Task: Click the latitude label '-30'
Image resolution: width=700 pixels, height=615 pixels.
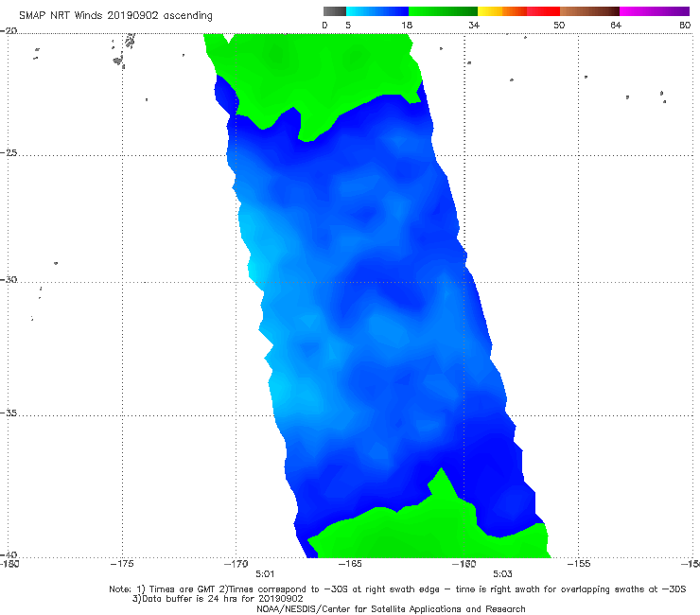Action: (x=9, y=280)
